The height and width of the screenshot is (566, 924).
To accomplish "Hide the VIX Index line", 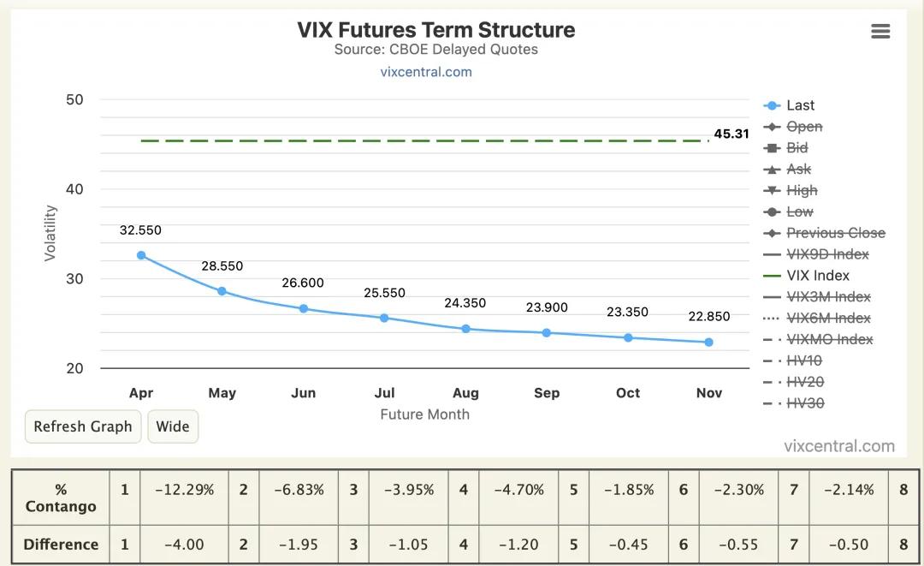I will [817, 276].
